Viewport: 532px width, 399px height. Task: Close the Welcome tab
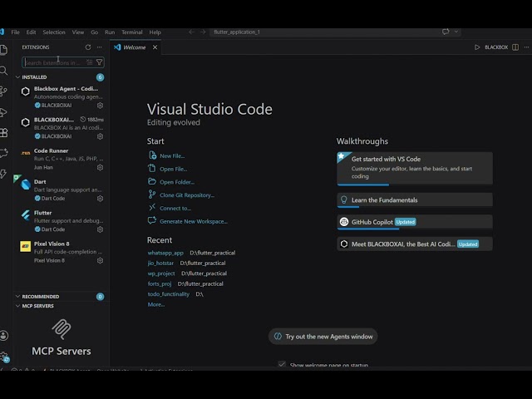pyautogui.click(x=155, y=47)
